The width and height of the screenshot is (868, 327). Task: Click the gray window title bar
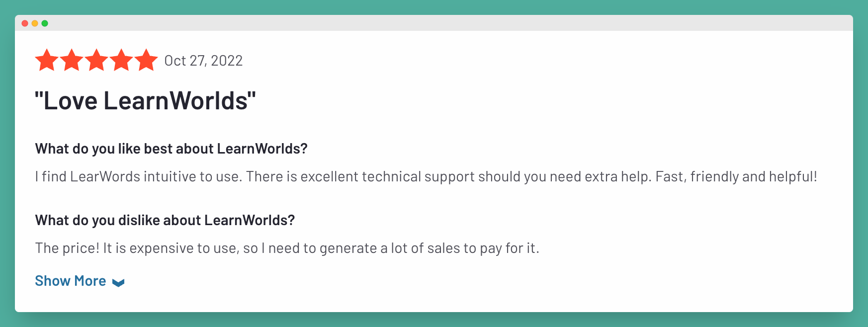click(x=434, y=23)
